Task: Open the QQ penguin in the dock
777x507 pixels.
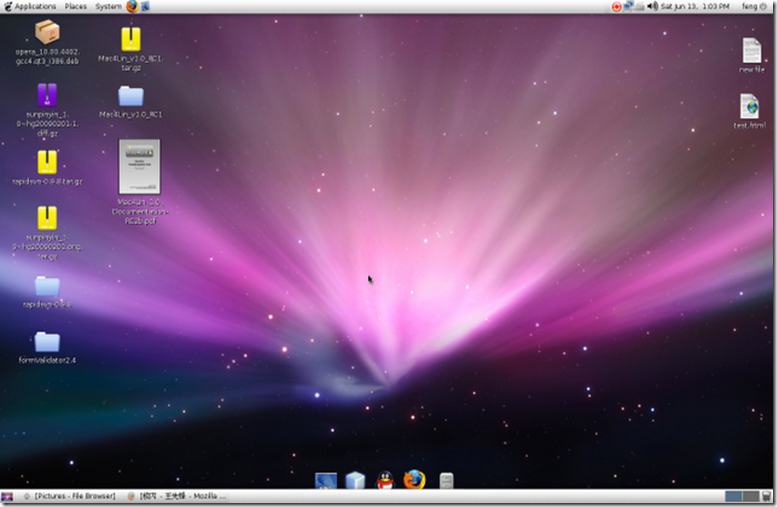Action: click(x=385, y=480)
